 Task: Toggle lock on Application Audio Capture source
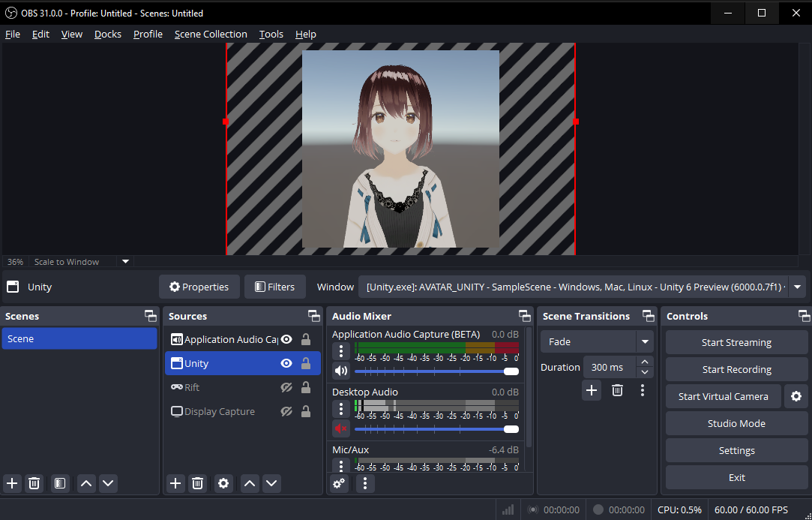click(306, 340)
